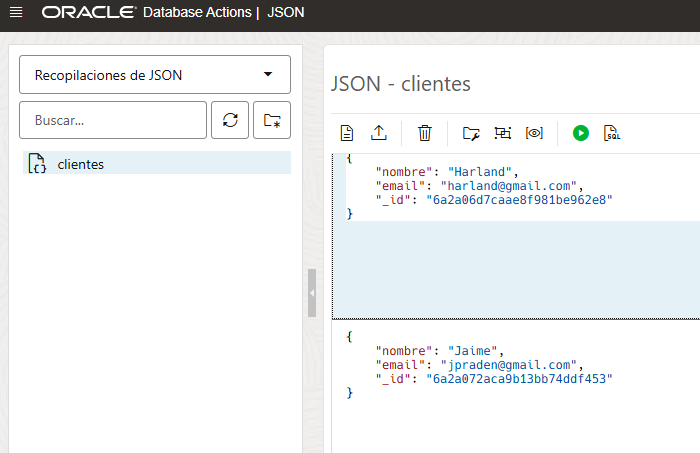Open the Recopilaciones de JSON dropdown
700x453 pixels.
pyautogui.click(x=155, y=75)
